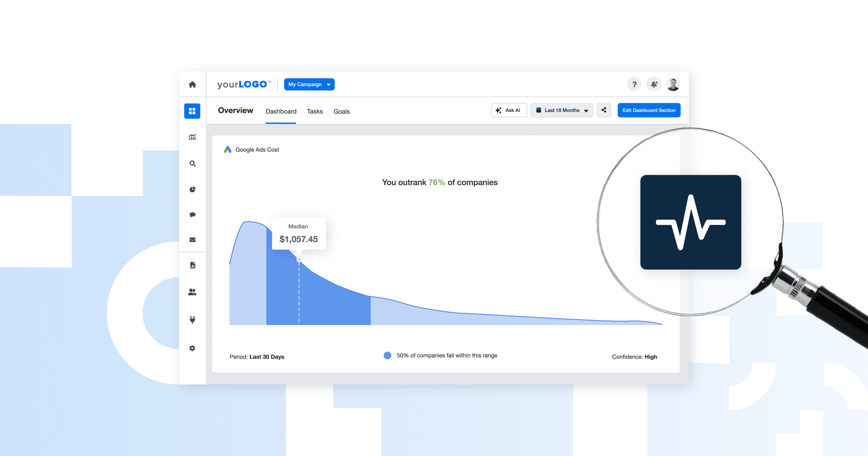This screenshot has height=456, width=868.
Task: Expand the My Campaign dropdown
Action: 309,84
